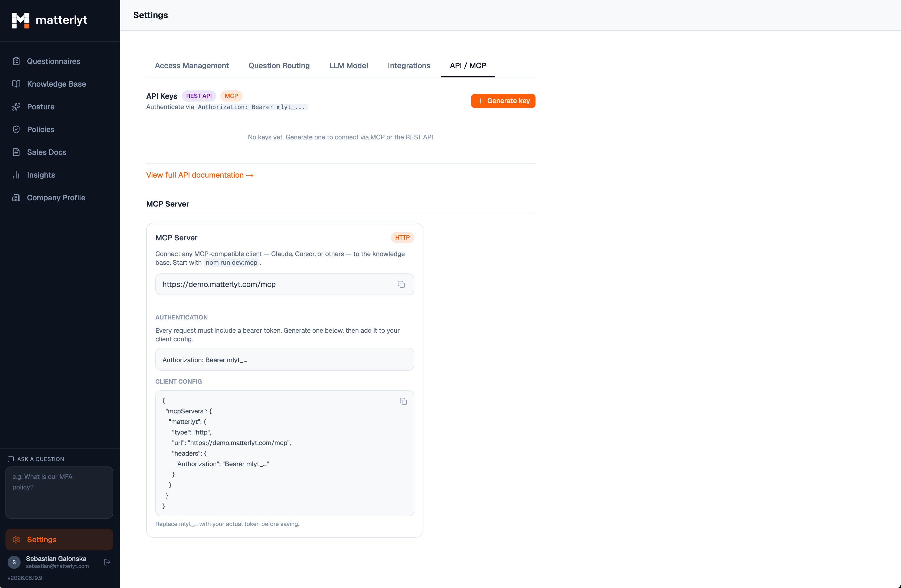Click the API Keys heading
This screenshot has width=901, height=588.
tap(162, 96)
